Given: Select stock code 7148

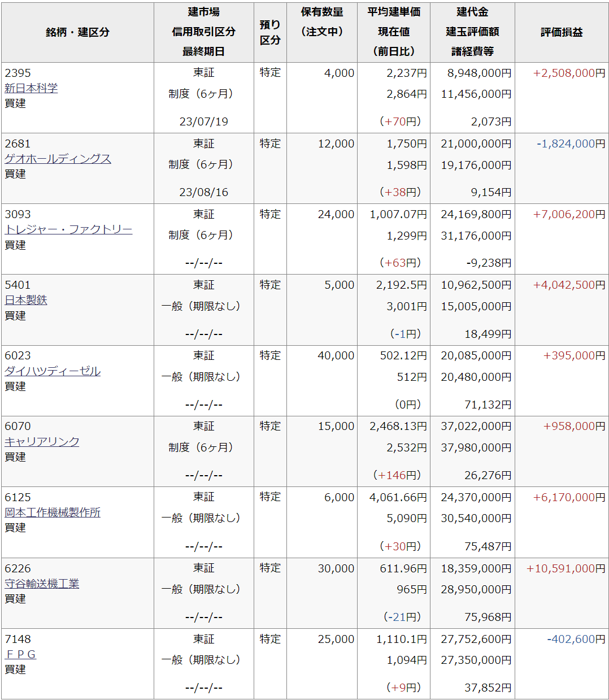Looking at the screenshot, I should 18,639.
